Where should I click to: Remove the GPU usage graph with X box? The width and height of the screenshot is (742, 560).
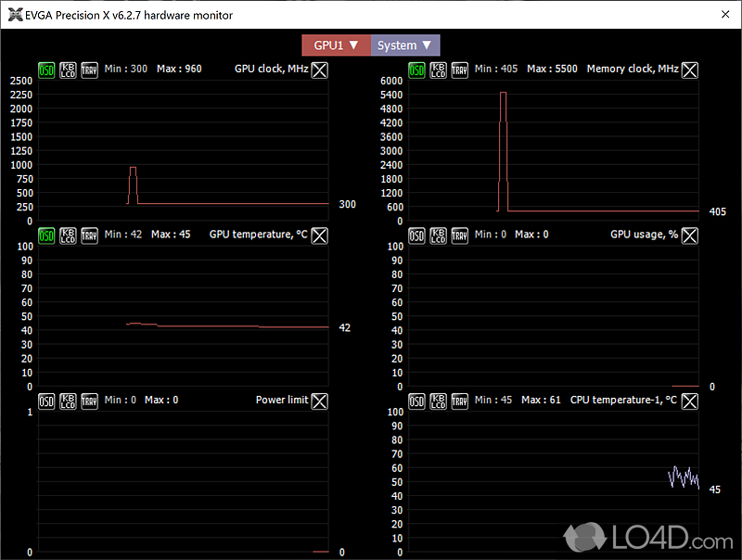[x=690, y=235]
